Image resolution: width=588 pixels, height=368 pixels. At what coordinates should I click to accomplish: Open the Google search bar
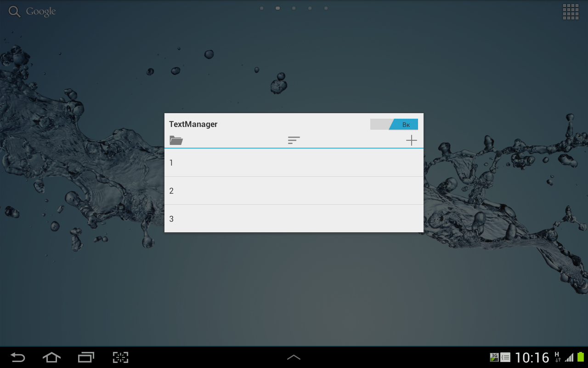32,11
